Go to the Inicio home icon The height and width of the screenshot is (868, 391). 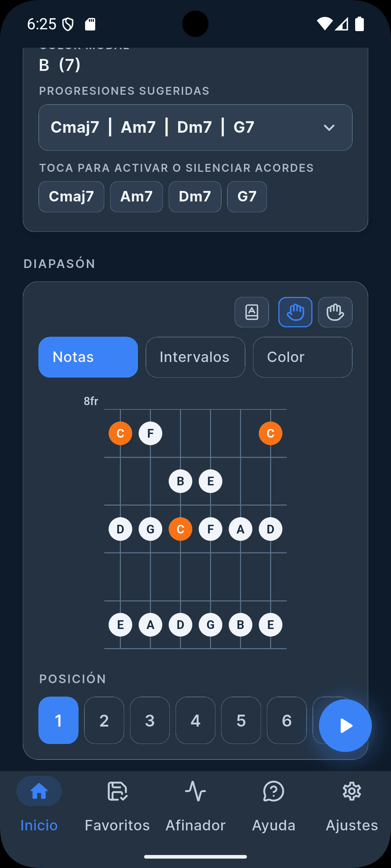pos(39,791)
